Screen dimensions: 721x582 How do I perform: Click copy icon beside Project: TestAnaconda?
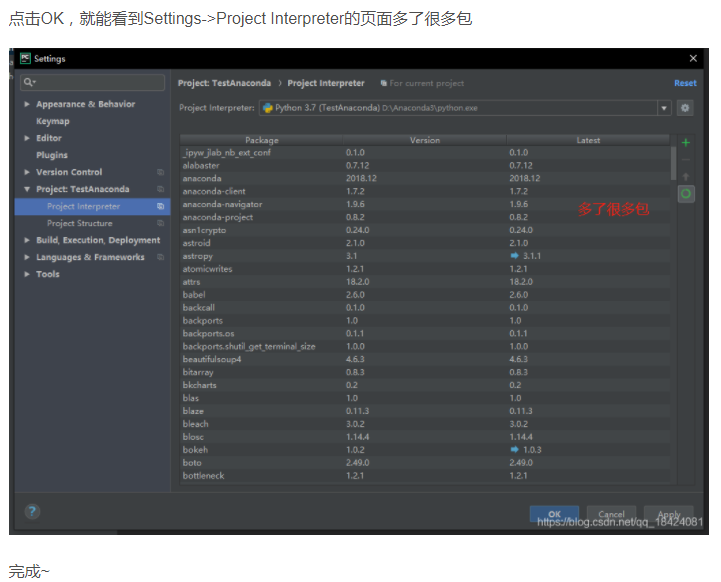(x=160, y=189)
